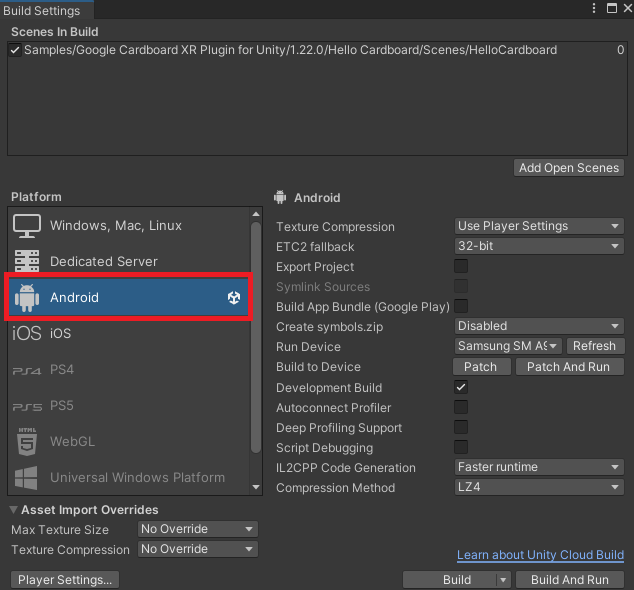Screen dimensions: 634x590
Task: Click the Android robot platform icon
Action: point(27,298)
